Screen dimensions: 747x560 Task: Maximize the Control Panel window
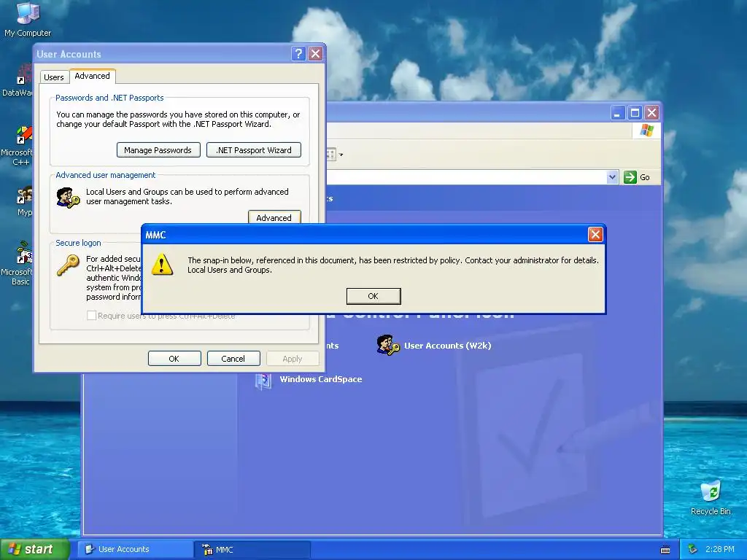[635, 113]
